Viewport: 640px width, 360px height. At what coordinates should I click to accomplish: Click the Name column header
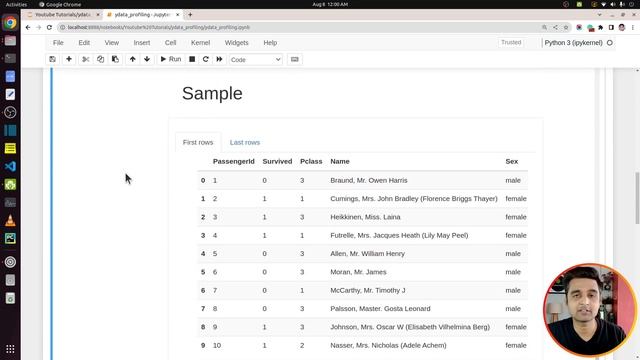340,161
